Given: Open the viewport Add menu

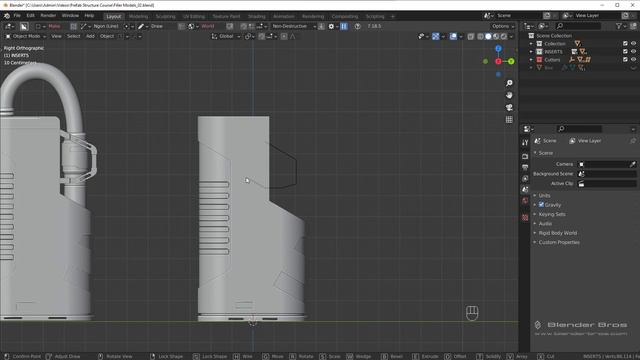Looking at the screenshot, I should tap(90, 36).
